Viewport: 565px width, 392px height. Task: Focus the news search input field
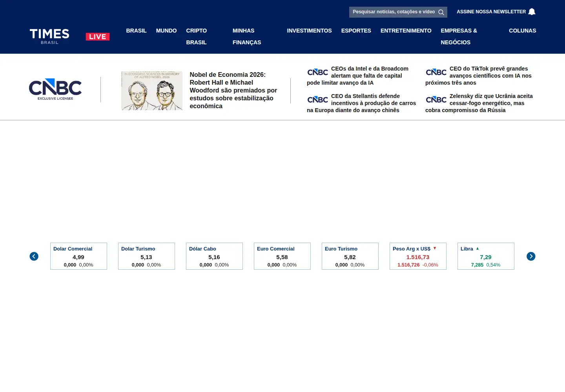394,12
